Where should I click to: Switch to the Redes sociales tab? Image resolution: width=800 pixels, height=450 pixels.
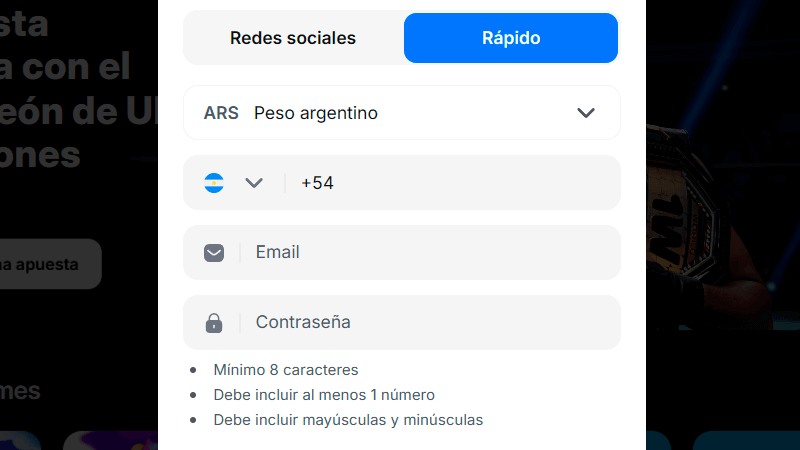[x=293, y=39]
